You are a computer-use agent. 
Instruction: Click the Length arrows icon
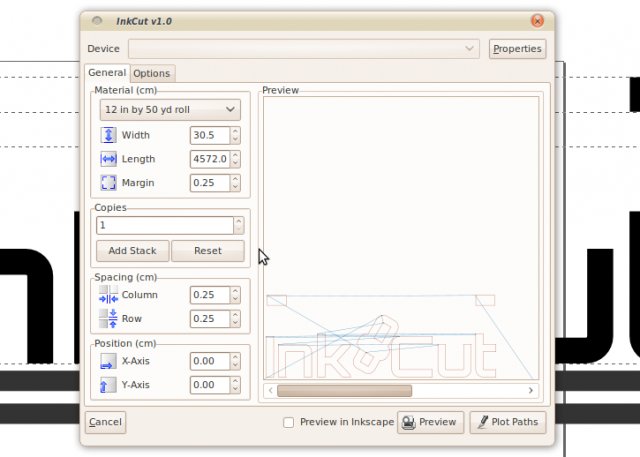pyautogui.click(x=108, y=159)
